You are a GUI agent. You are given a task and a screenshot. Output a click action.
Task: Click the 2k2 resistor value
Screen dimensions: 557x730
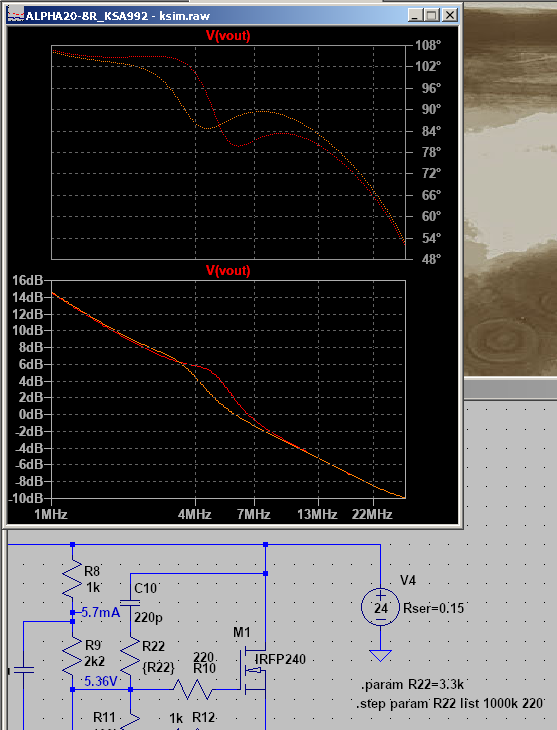click(95, 661)
